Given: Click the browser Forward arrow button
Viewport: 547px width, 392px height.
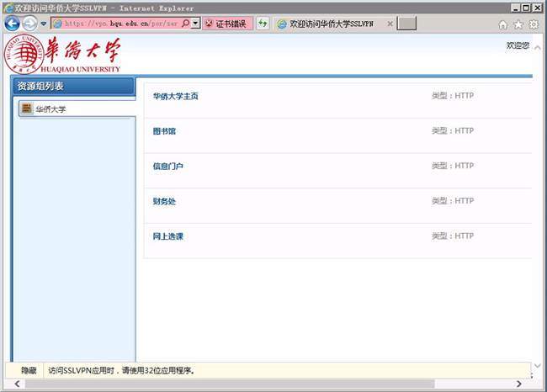Looking at the screenshot, I should (x=29, y=24).
